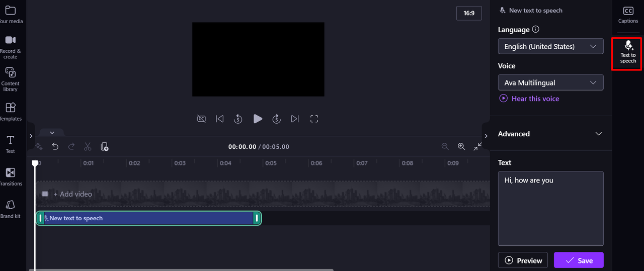Image resolution: width=644 pixels, height=271 pixels.
Task: Click the Hear this voice link
Action: pos(529,99)
